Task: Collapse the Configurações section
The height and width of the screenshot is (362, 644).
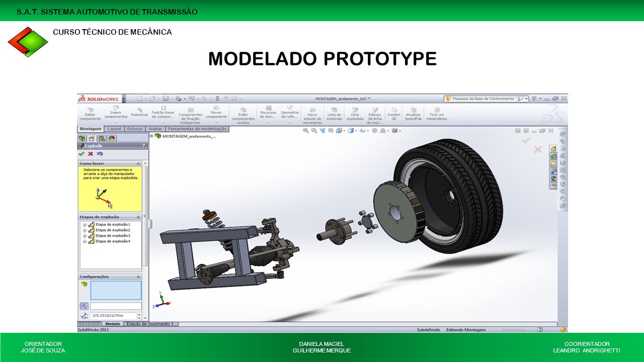Action: tap(138, 277)
